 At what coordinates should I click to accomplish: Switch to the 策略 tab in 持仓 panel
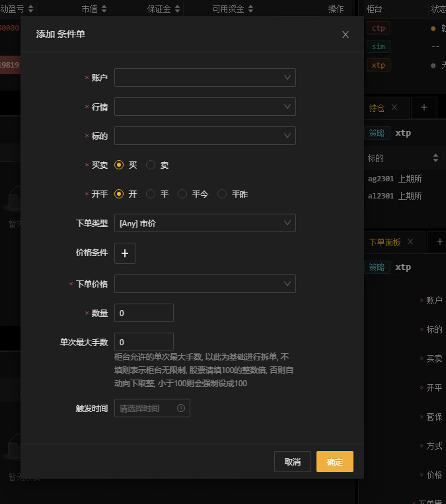pos(378,133)
